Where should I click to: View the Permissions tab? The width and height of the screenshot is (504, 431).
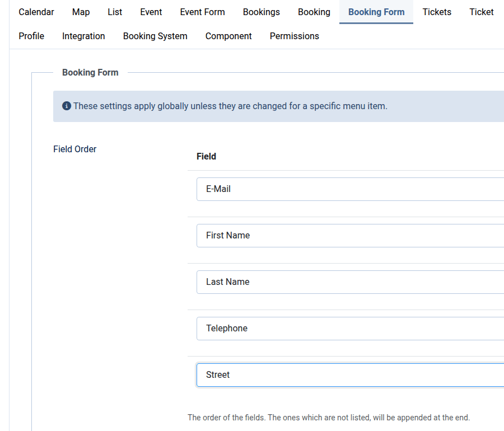coord(294,36)
